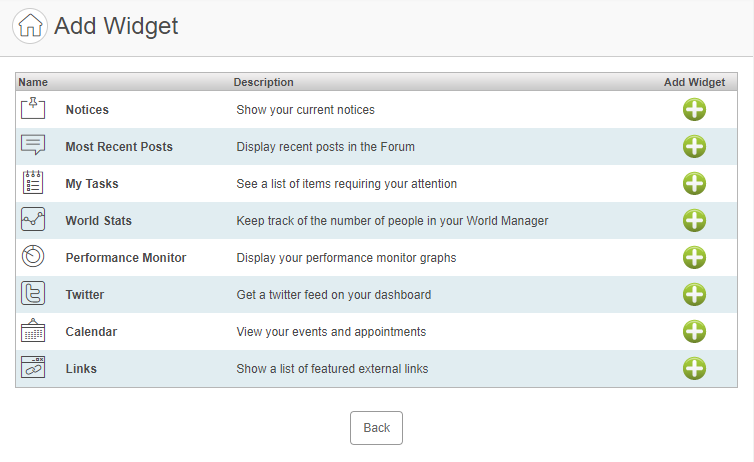
Task: Add the Links widget using plus icon
Action: (x=694, y=369)
